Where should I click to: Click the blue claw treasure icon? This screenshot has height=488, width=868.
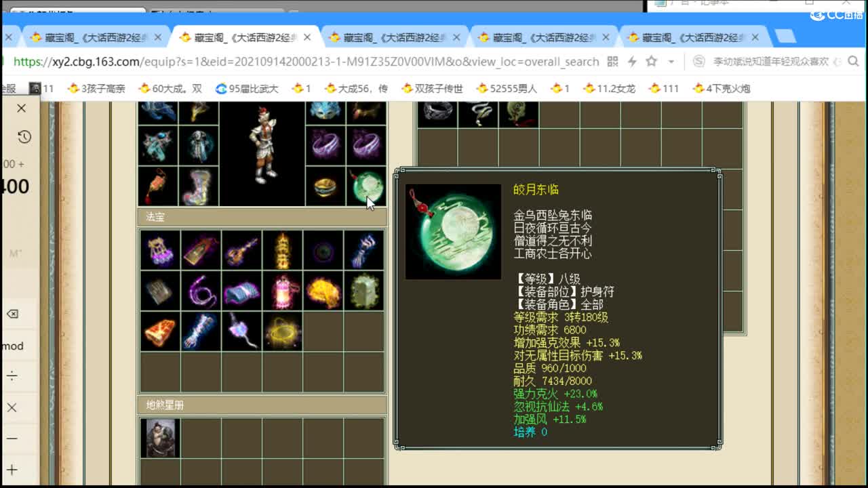363,250
